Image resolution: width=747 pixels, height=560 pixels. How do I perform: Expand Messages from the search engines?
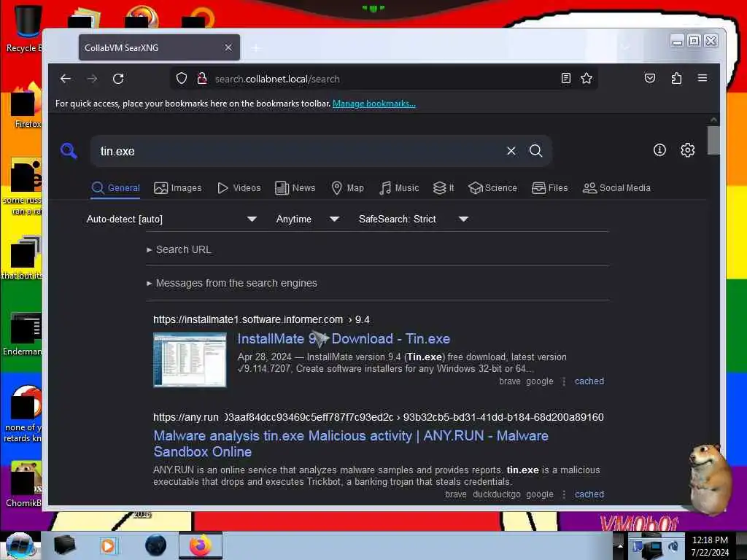(232, 283)
